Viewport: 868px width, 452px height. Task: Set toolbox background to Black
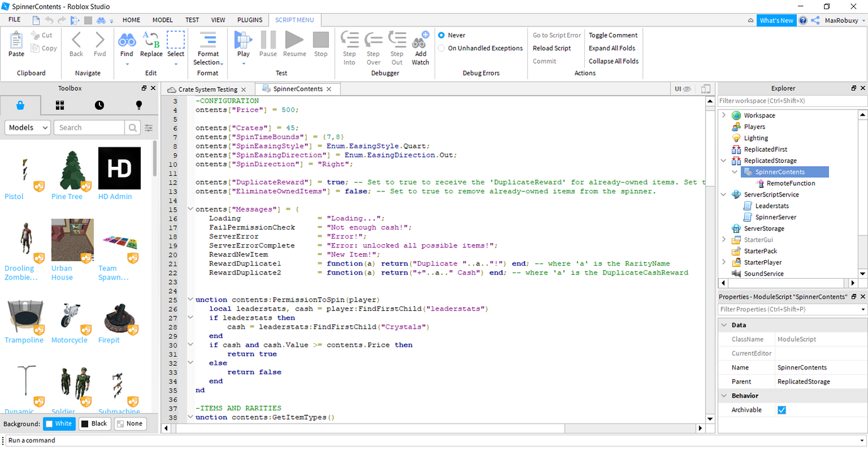coord(94,424)
